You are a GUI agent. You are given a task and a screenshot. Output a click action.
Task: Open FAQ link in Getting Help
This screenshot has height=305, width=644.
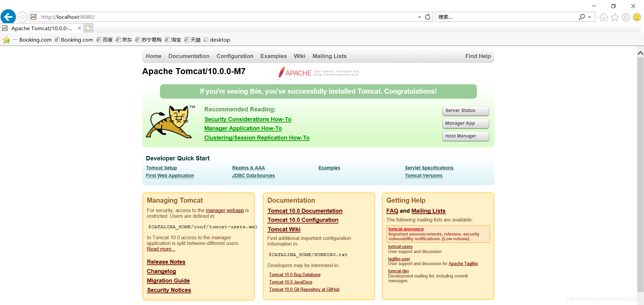point(392,211)
